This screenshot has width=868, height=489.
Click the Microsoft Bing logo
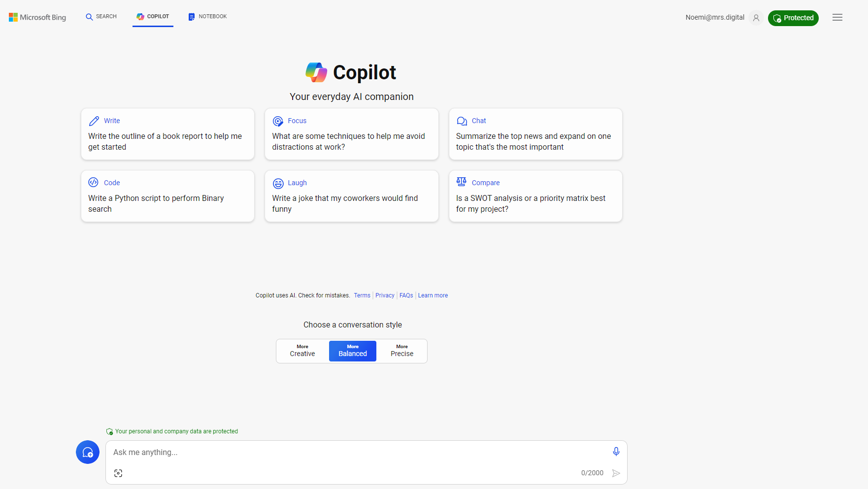point(37,17)
